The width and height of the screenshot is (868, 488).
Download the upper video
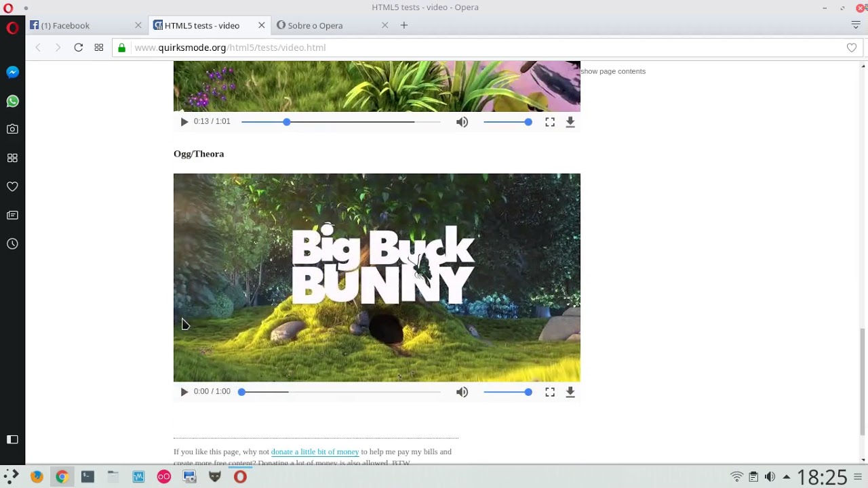pyautogui.click(x=570, y=122)
